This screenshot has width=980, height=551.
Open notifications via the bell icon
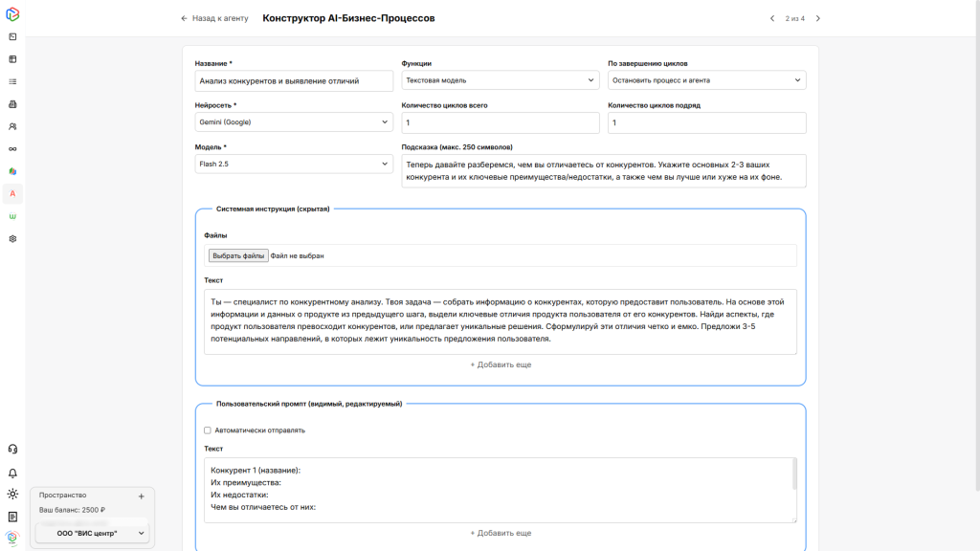[x=12, y=473]
